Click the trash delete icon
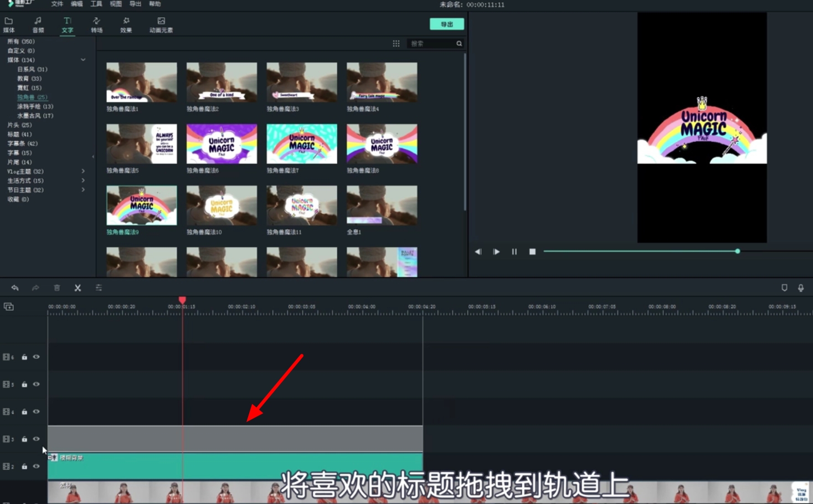Image resolution: width=813 pixels, height=504 pixels. [56, 288]
